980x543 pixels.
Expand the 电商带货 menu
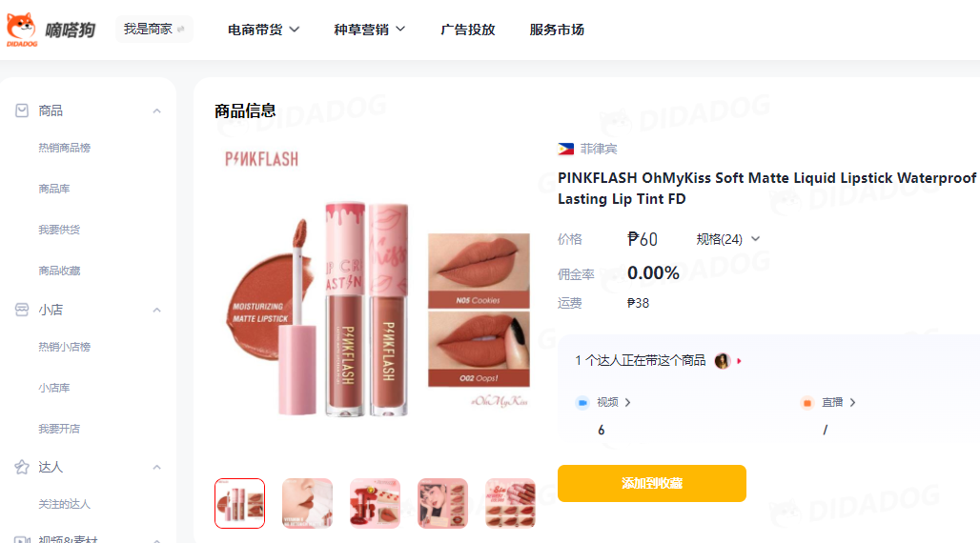pos(263,30)
